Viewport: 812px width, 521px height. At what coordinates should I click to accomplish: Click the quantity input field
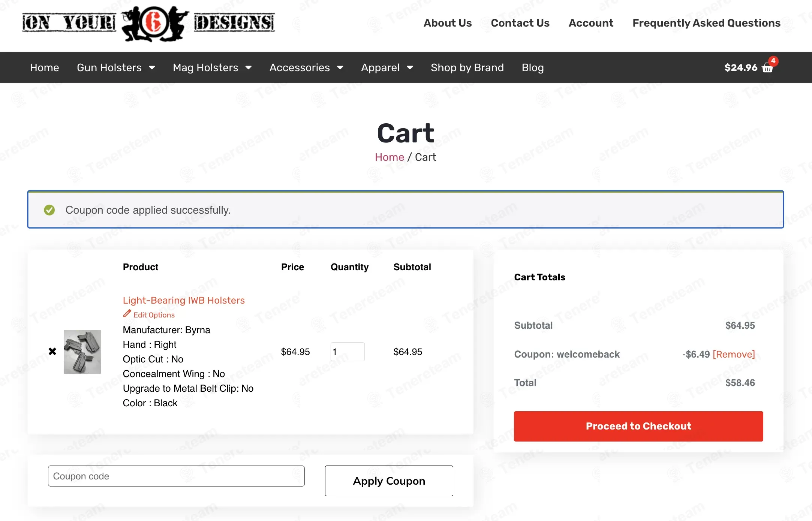348,352
